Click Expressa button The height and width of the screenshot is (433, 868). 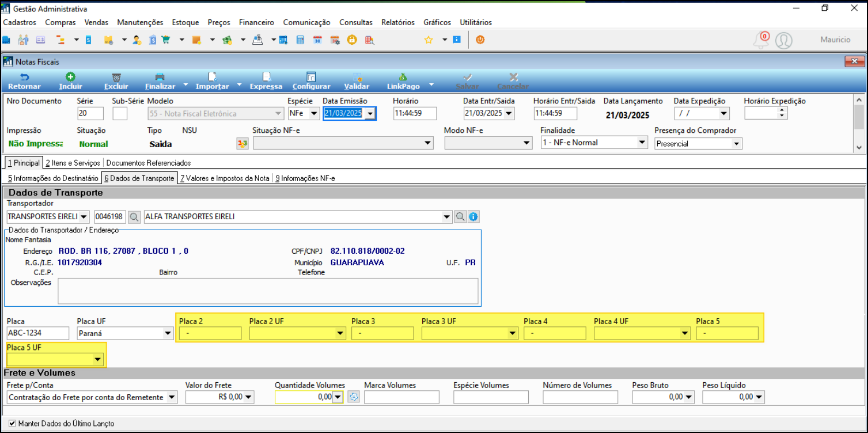[266, 81]
